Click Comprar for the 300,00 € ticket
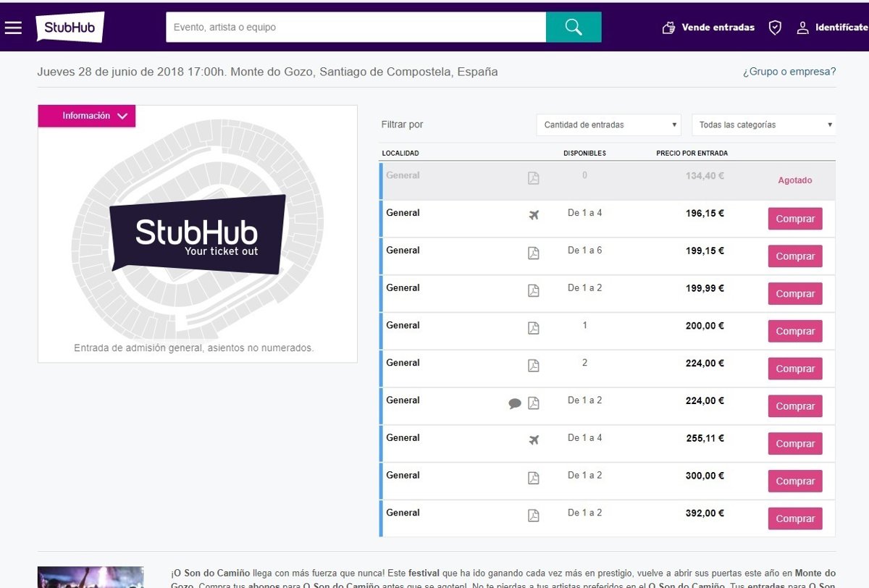Image resolution: width=869 pixels, height=588 pixels. pos(794,481)
